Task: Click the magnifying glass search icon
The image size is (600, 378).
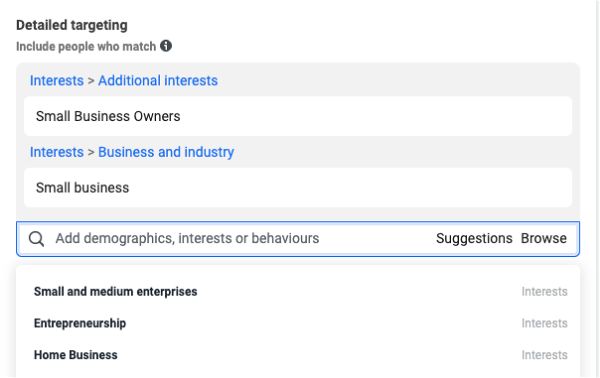Action: point(36,239)
